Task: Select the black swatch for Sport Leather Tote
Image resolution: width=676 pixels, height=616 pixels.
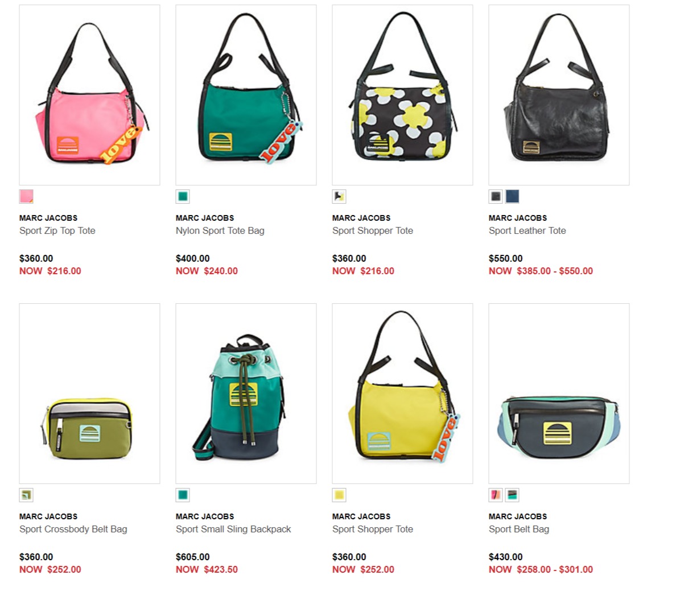Action: pos(496,197)
